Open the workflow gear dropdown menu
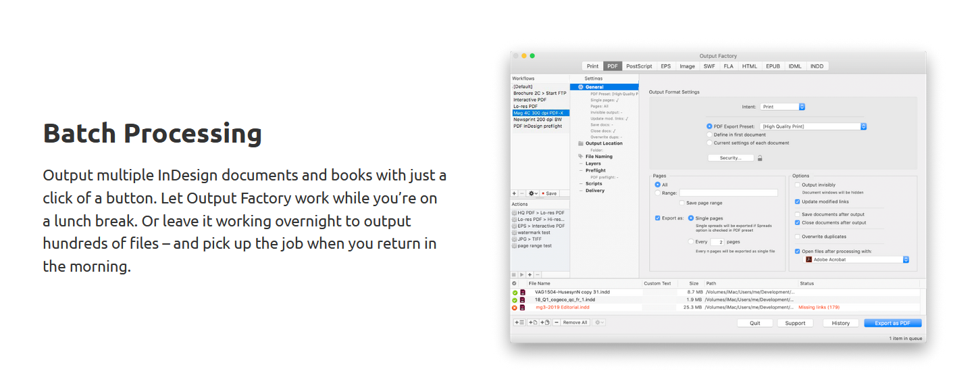Screen dimensions: 980x390 click(x=533, y=193)
